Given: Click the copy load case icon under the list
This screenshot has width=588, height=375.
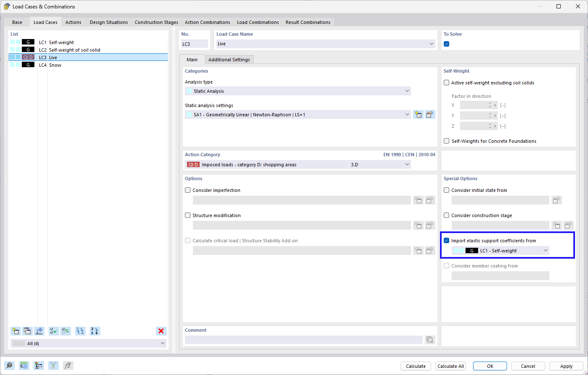Looking at the screenshot, I should 27,331.
